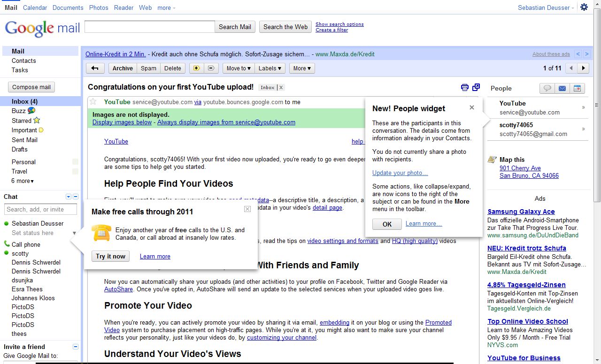Viewport: 601px width, 364px height.
Task: Open Sebastian Deusser account menu
Action: tap(546, 8)
